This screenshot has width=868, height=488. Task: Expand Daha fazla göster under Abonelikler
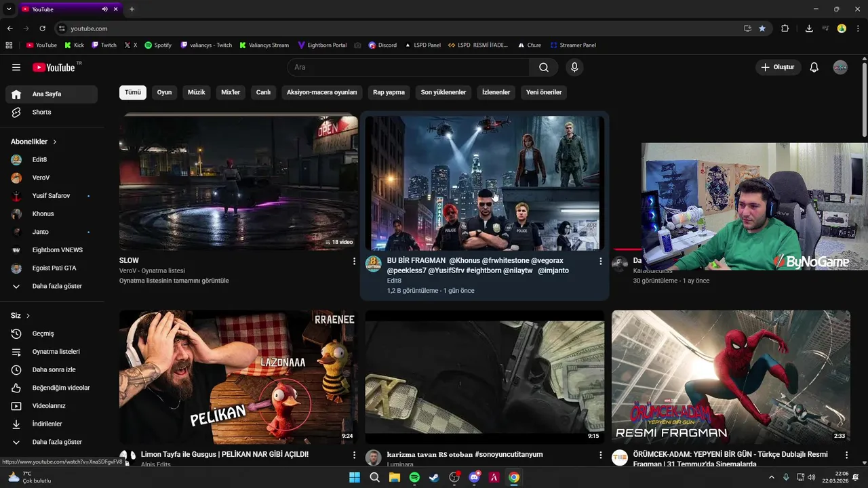(52, 286)
